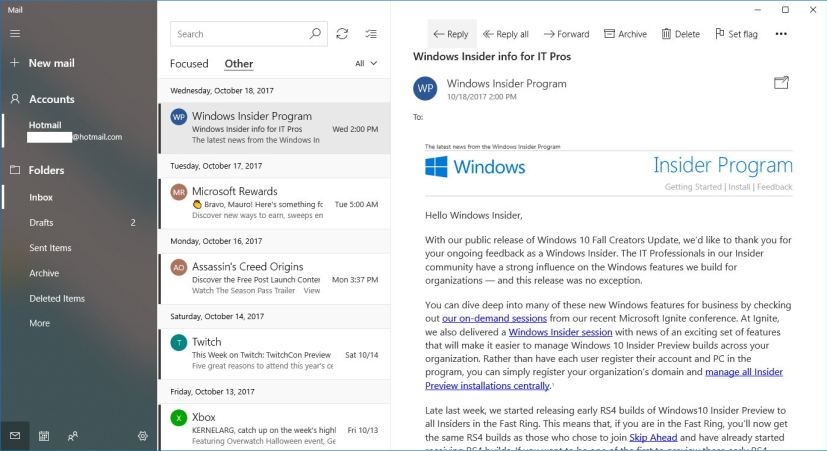The width and height of the screenshot is (827, 451).
Task: Archive the open email
Action: (x=625, y=34)
